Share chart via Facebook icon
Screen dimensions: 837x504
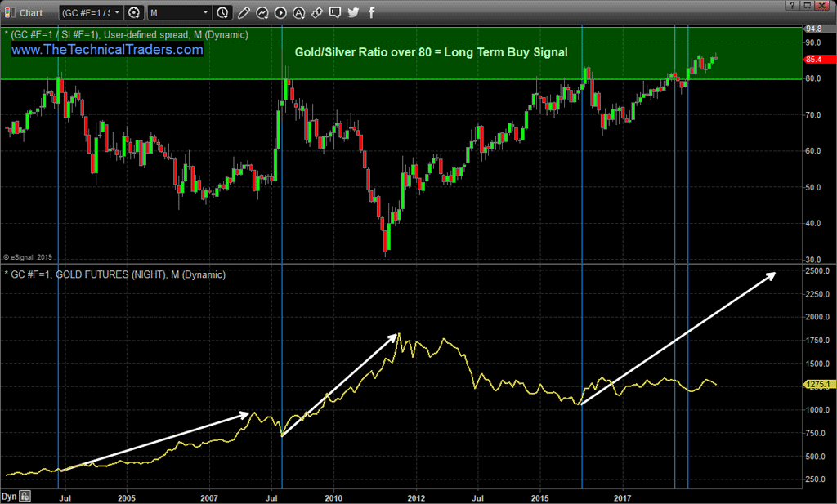[371, 12]
